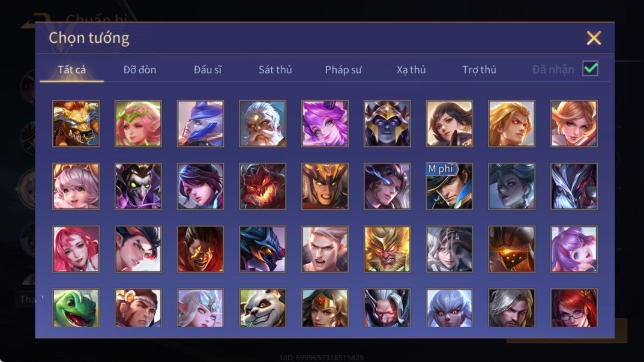Show the 'Xạ thủ' hero category

point(411,70)
